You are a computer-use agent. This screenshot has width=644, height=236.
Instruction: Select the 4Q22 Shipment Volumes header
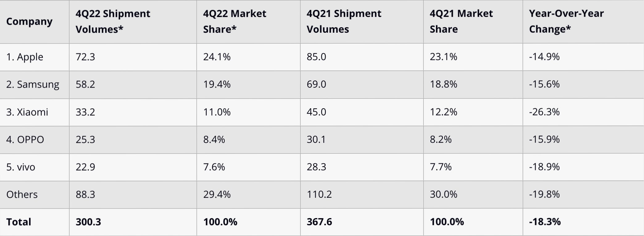click(113, 21)
